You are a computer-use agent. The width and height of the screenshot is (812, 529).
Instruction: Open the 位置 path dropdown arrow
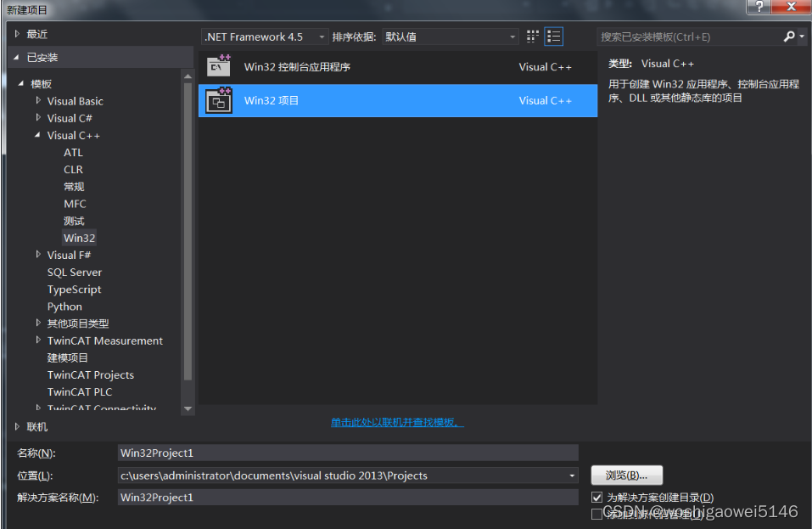pos(572,476)
